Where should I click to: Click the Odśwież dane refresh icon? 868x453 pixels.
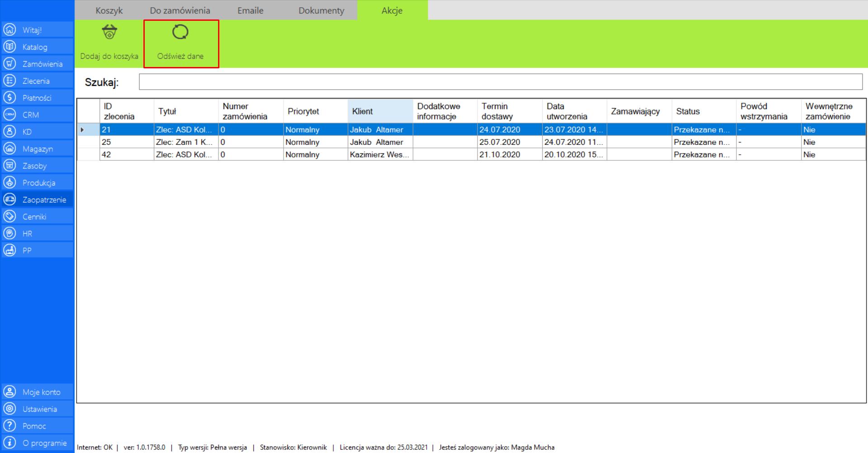click(x=180, y=32)
